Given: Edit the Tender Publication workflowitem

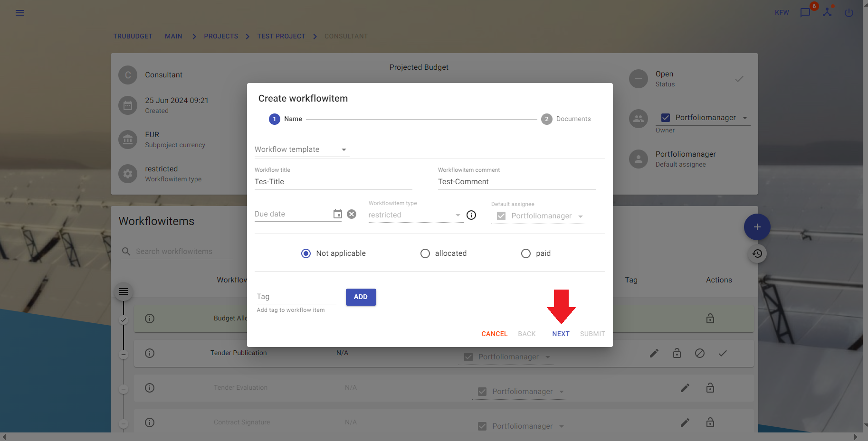Looking at the screenshot, I should click(x=654, y=353).
